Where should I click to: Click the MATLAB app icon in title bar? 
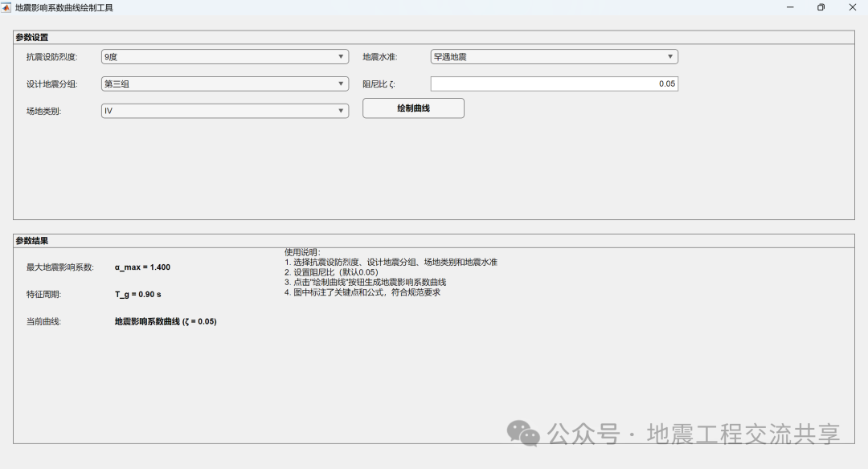6,8
